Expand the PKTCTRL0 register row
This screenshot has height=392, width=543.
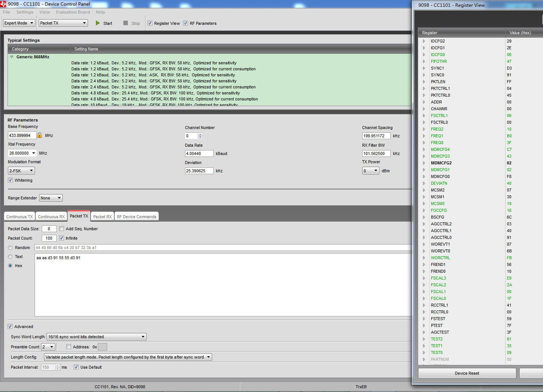[424, 95]
